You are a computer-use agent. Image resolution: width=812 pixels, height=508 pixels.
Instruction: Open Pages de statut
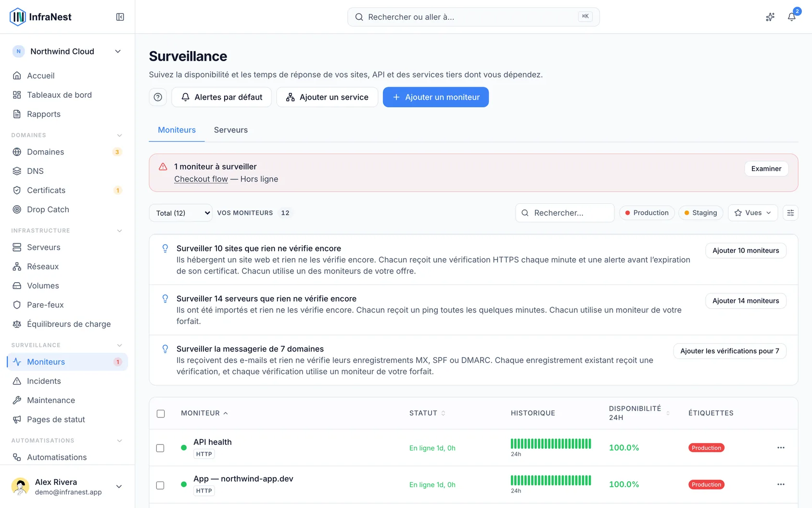67,419
